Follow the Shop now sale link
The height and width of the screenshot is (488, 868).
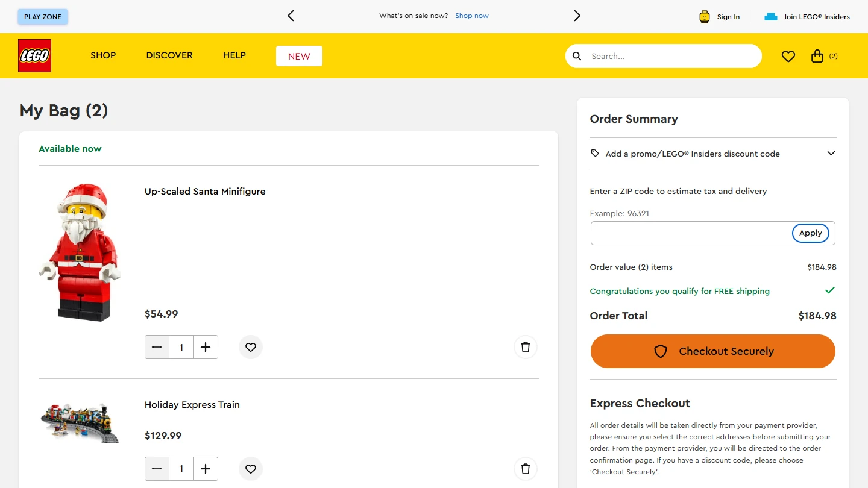[472, 16]
